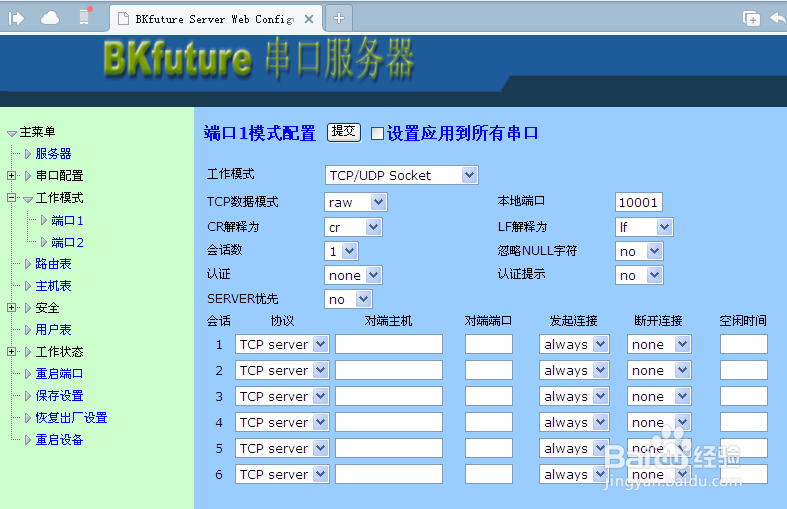The height and width of the screenshot is (509, 787).
Task: Open session 1 断开连接 none dropdown
Action: (x=659, y=344)
